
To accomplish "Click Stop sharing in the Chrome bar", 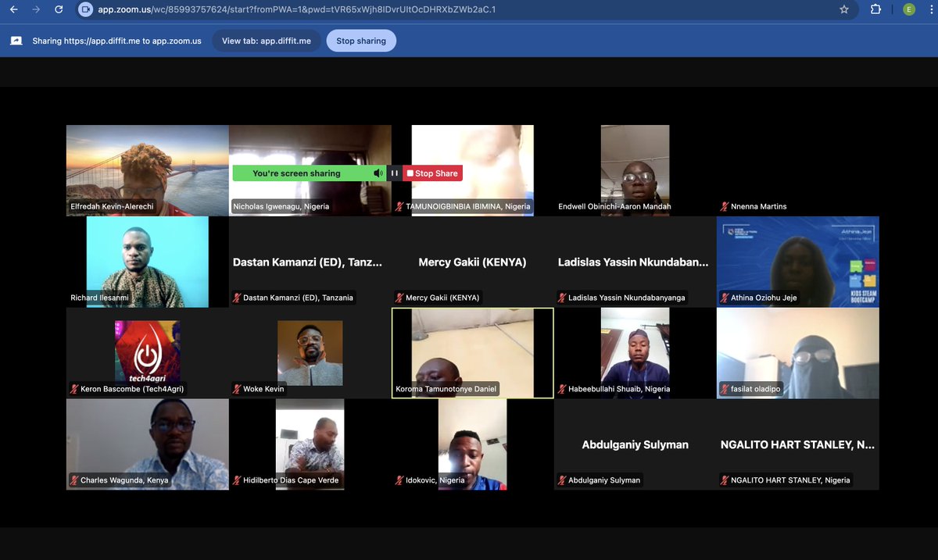I will click(361, 41).
